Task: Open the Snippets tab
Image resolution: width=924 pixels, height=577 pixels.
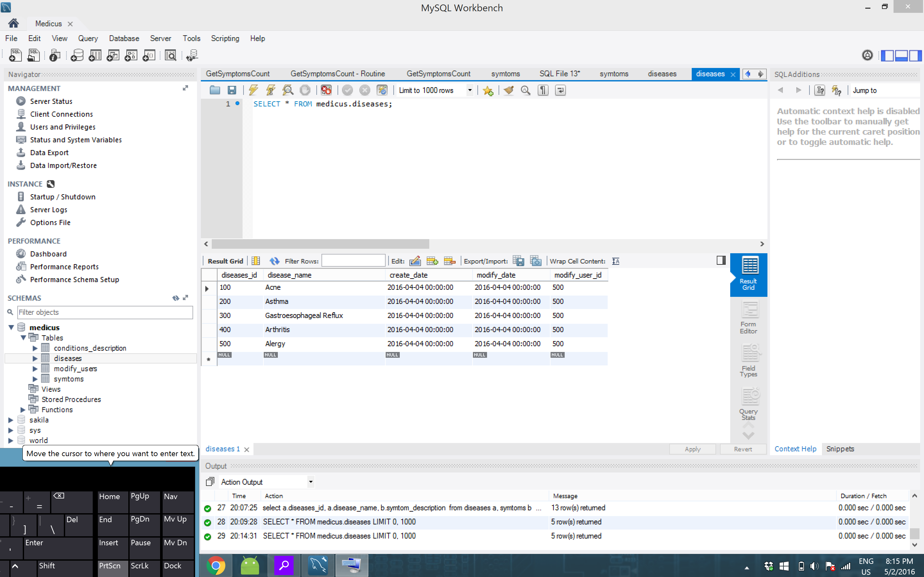Action: (840, 449)
